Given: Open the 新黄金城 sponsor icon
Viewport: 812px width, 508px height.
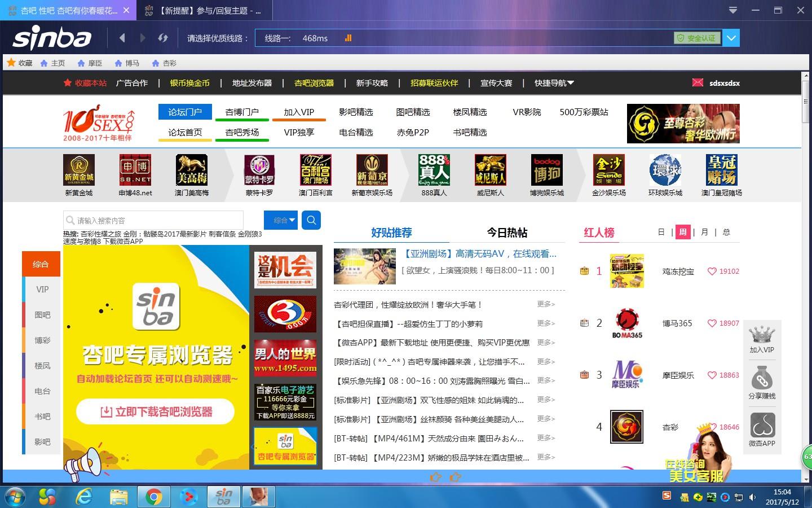Looking at the screenshot, I should (x=79, y=170).
